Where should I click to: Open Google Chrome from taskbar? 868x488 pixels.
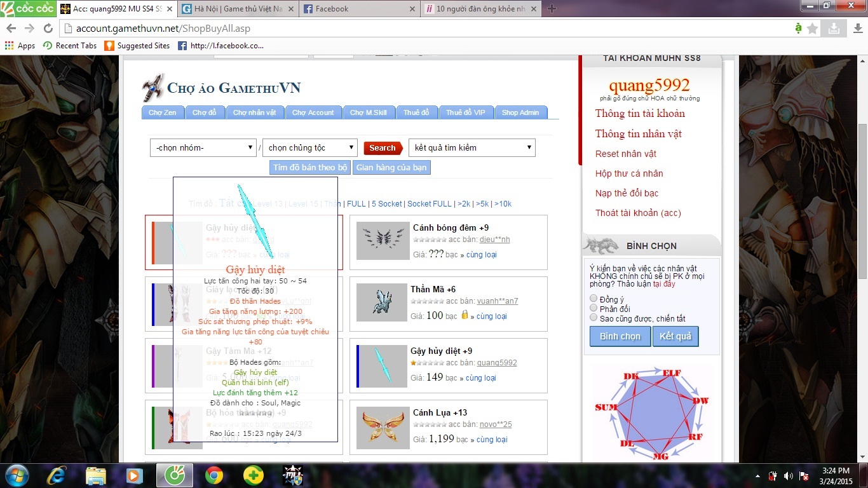214,475
